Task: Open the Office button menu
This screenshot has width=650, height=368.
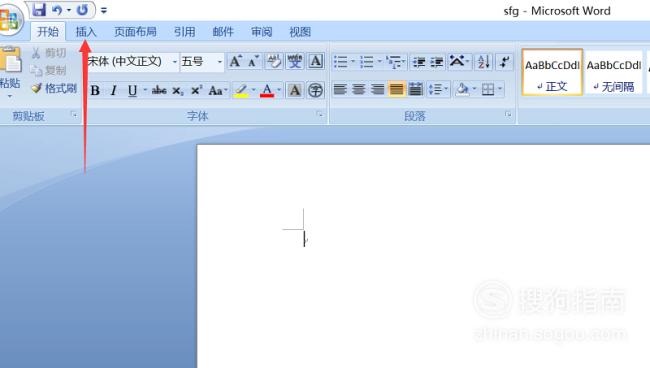Action: [x=9, y=20]
